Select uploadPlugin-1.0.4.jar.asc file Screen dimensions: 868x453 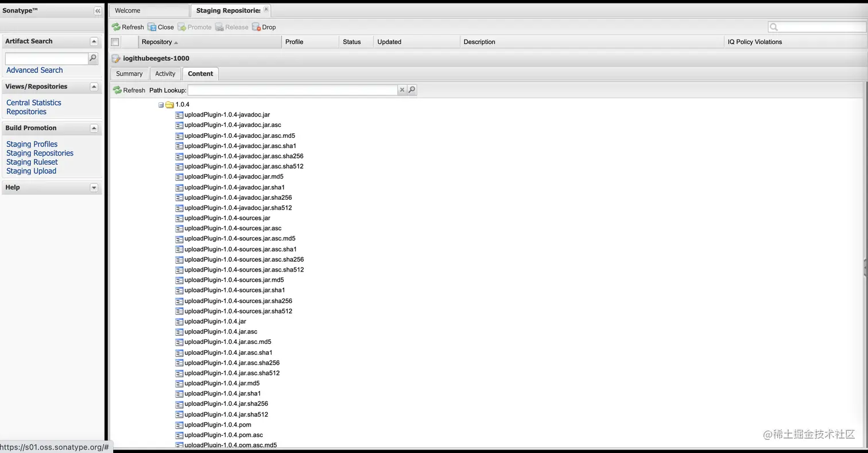click(221, 332)
